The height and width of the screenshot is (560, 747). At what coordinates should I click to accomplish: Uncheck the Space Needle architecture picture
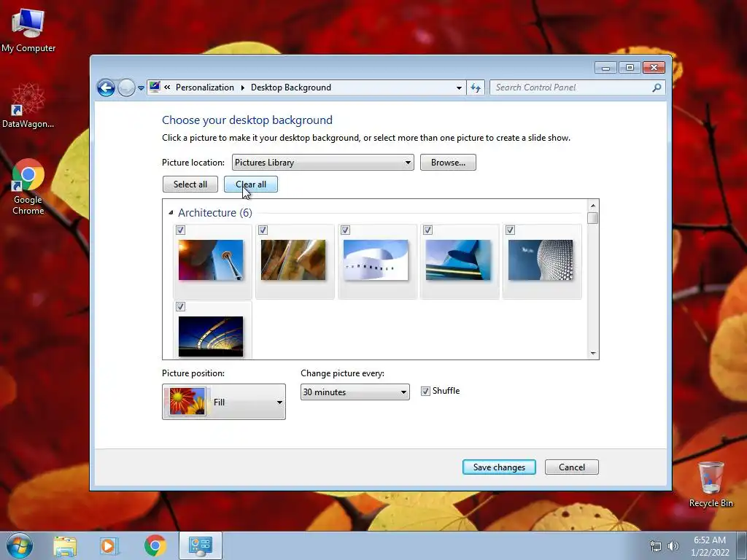(181, 230)
